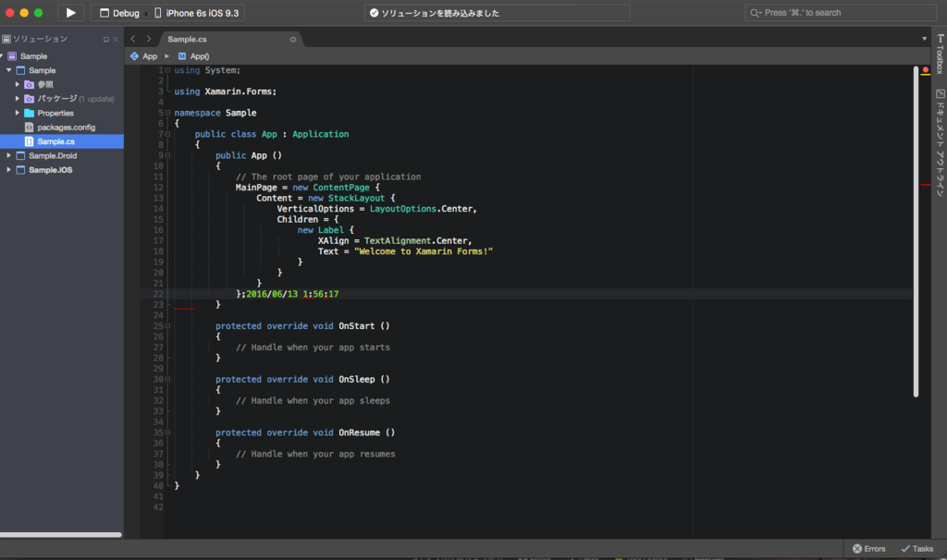Screen dimensions: 947x560
Task: Choose the iPhone 6s iOS 9.3 target
Action: (196, 13)
